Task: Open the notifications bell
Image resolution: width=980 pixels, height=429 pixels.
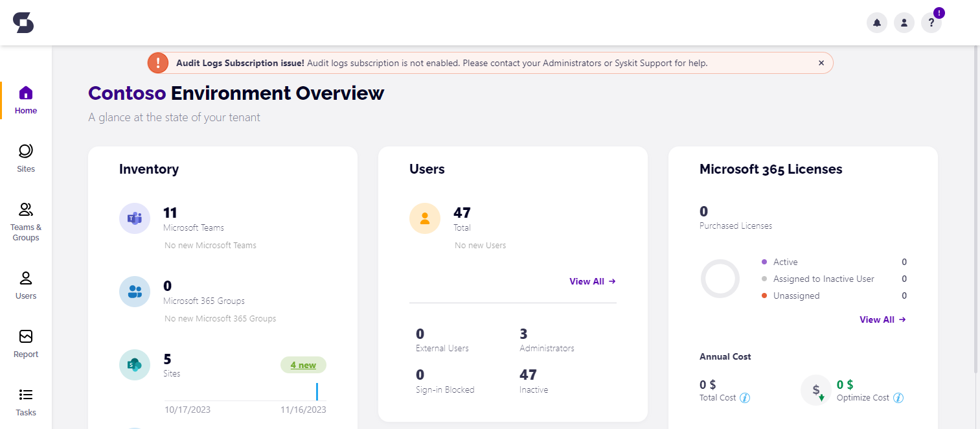Action: tap(876, 22)
